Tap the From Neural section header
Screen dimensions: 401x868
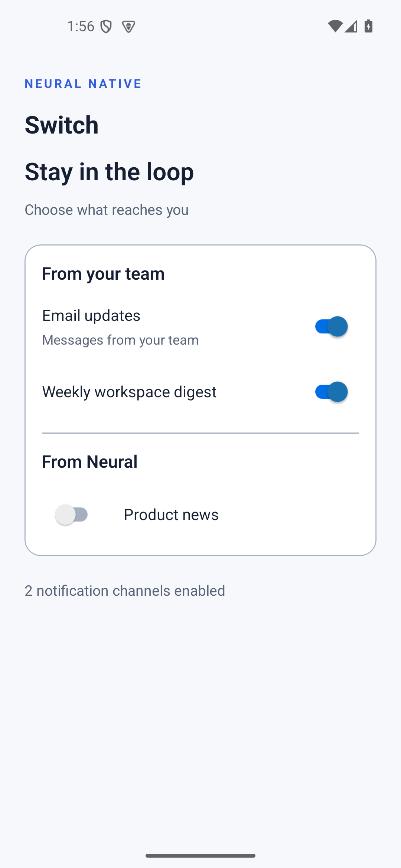89,462
